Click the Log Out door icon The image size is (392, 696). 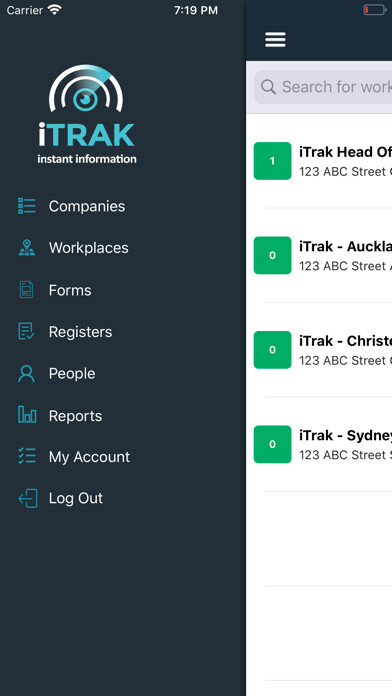(x=28, y=498)
